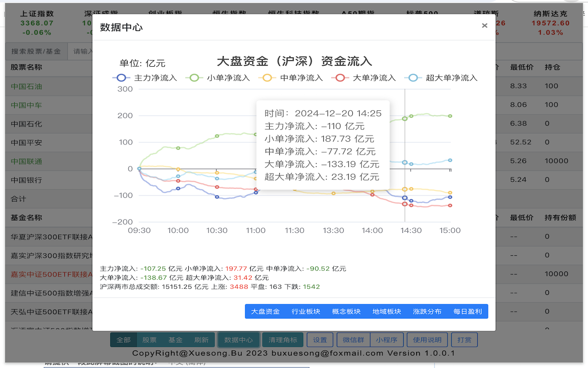Toggle 中单净流入 legend series

291,78
